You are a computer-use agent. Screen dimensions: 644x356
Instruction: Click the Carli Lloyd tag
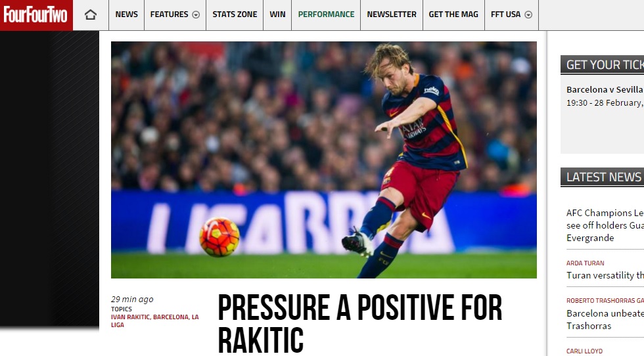pyautogui.click(x=584, y=351)
